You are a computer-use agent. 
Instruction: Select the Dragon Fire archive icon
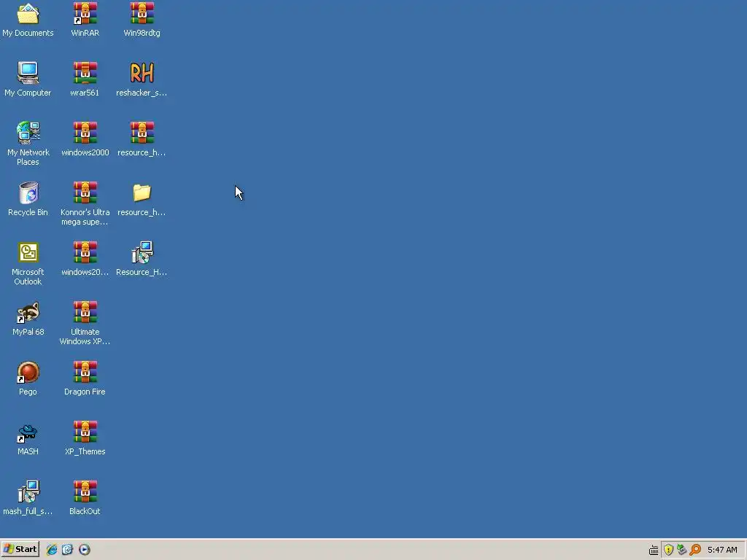coord(85,372)
